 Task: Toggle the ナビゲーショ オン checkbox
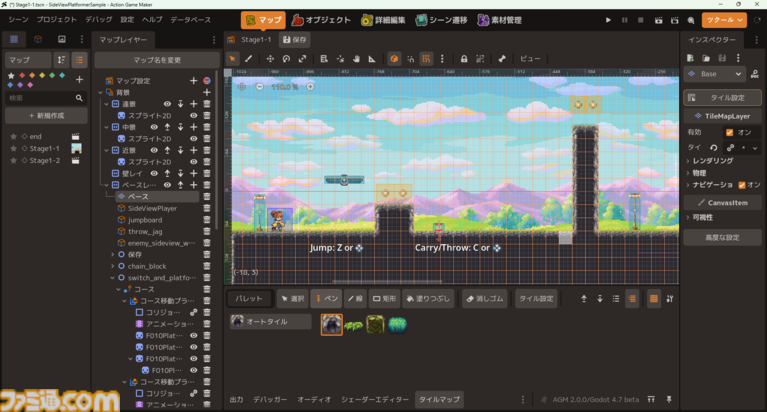coord(742,184)
